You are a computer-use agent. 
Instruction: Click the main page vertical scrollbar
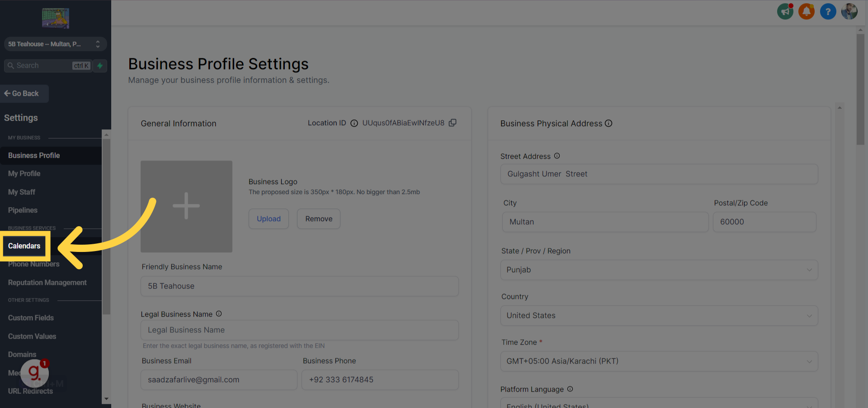tap(860, 90)
